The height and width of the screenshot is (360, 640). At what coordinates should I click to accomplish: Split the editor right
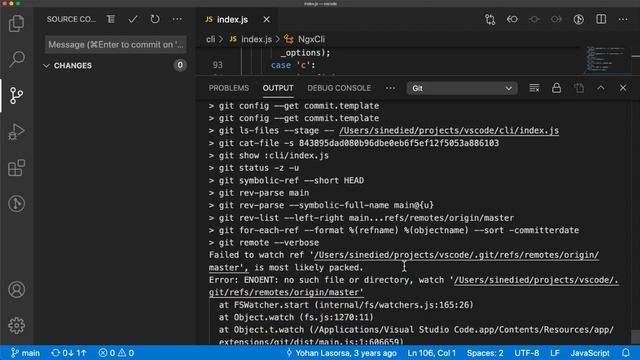601,19
